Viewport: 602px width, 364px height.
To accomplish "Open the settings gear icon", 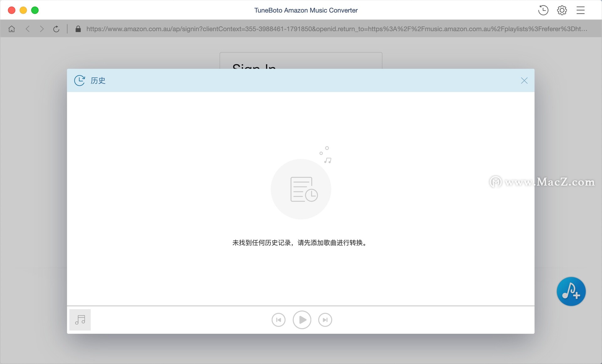I will [562, 10].
